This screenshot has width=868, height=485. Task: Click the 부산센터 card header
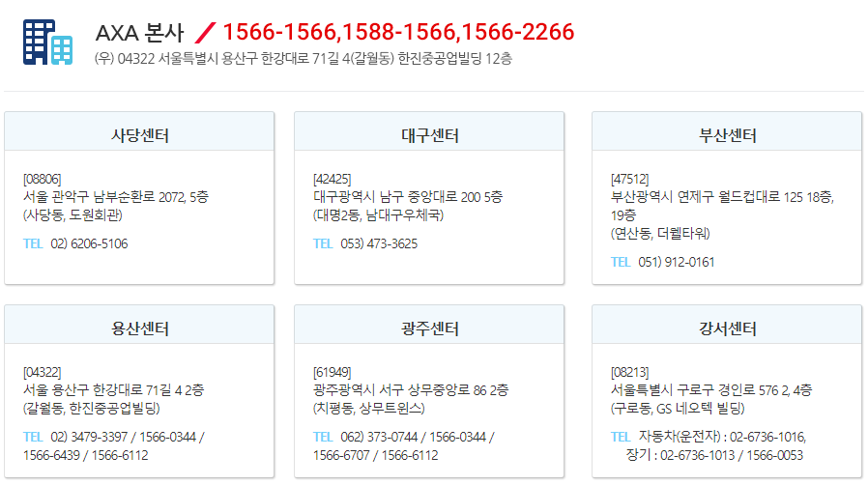[x=727, y=131]
